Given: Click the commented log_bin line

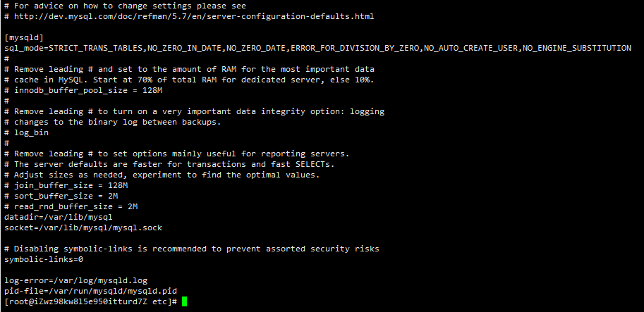Looking at the screenshot, I should tap(26, 132).
